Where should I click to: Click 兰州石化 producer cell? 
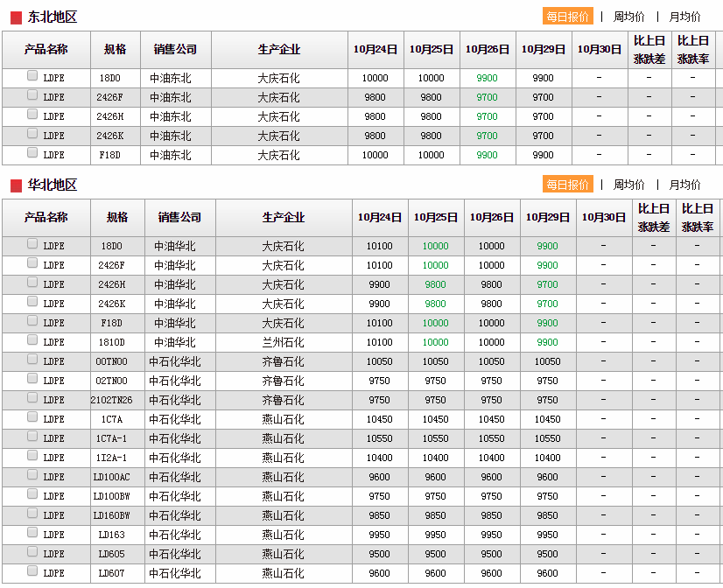(283, 342)
